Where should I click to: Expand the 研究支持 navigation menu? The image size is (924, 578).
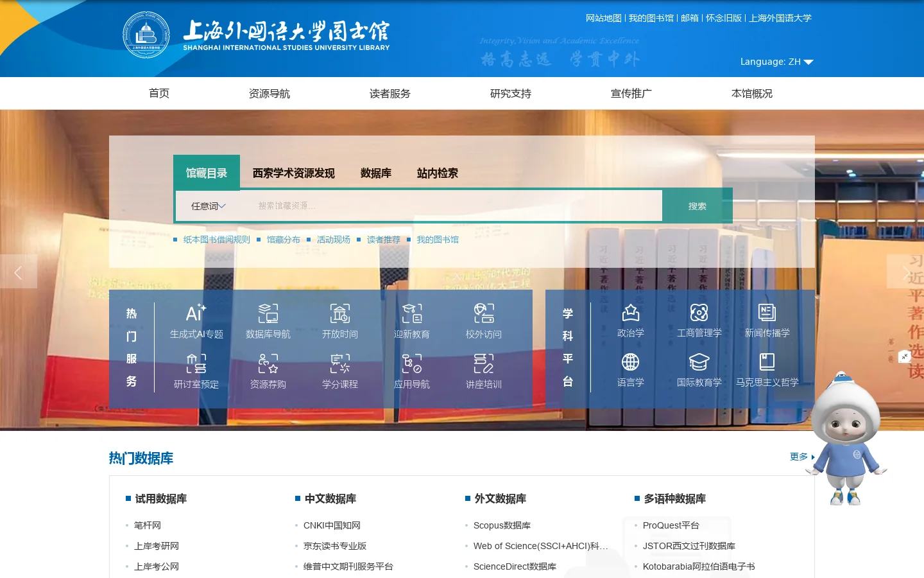[511, 94]
